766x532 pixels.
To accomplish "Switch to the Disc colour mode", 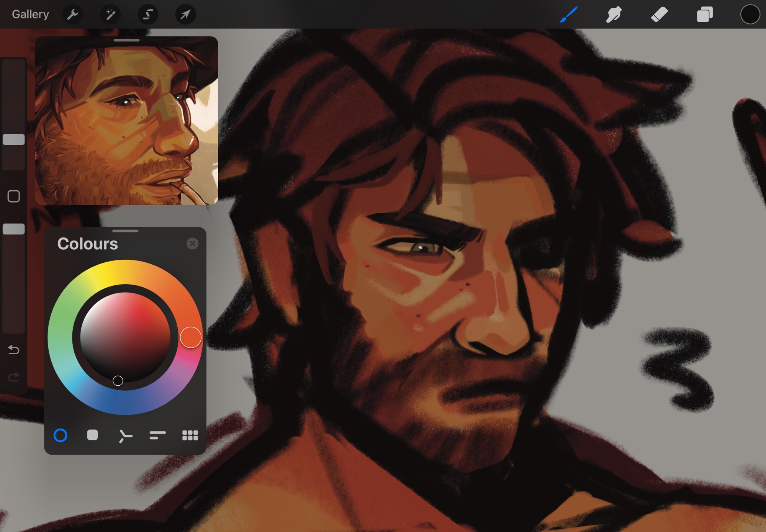I will coord(61,435).
